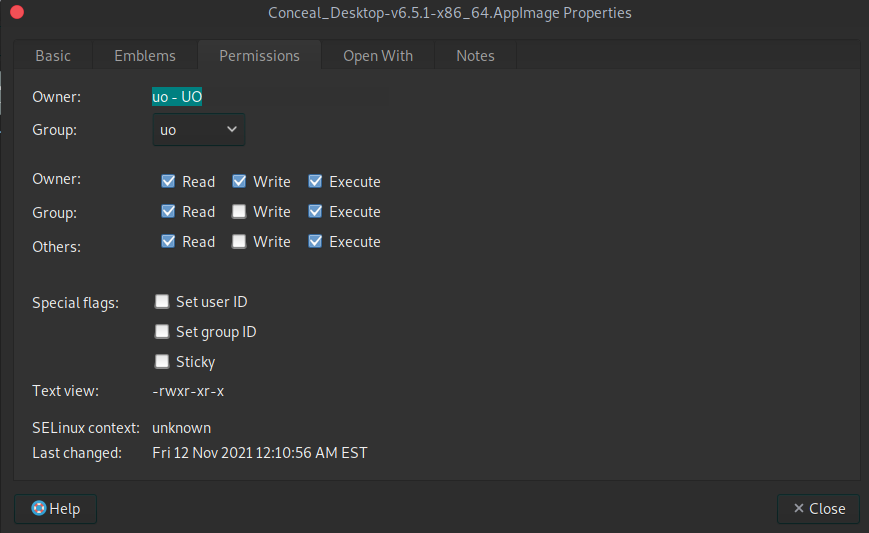The height and width of the screenshot is (533, 869).
Task: Enable the Set user ID flag
Action: [x=162, y=302]
